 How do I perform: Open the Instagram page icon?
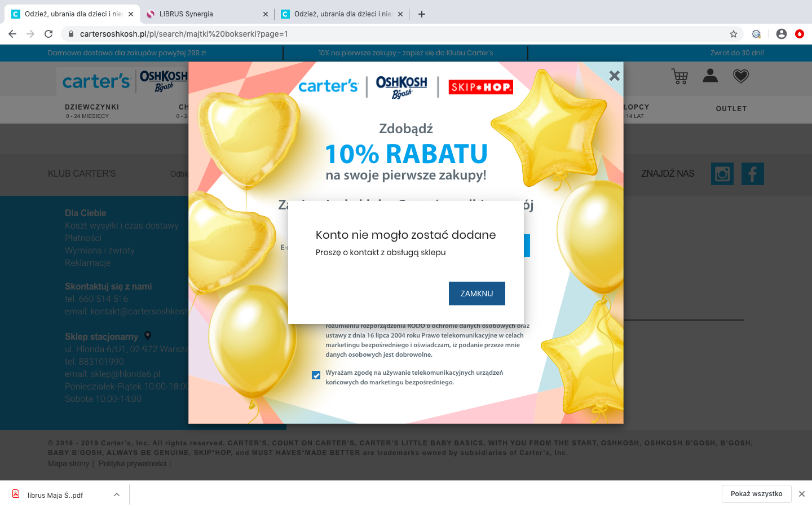click(x=722, y=174)
